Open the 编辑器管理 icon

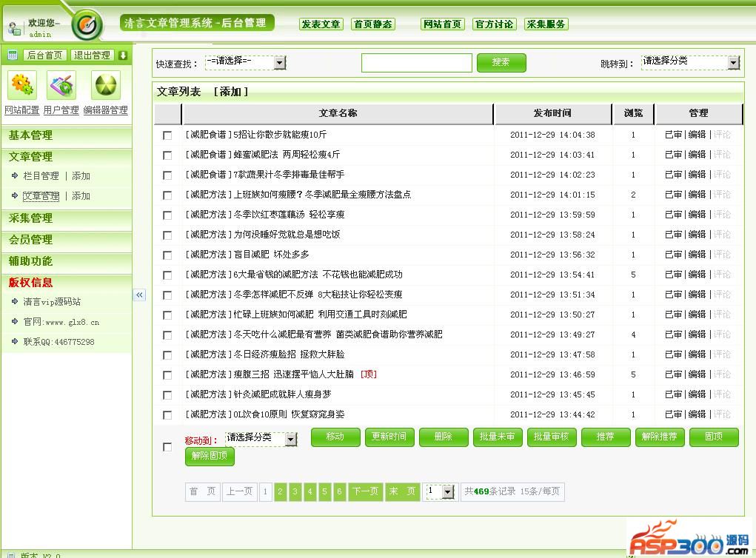106,86
